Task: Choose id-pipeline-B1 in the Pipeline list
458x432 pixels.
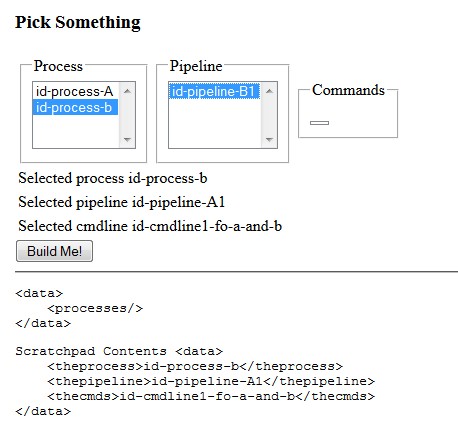Action: click(x=214, y=91)
